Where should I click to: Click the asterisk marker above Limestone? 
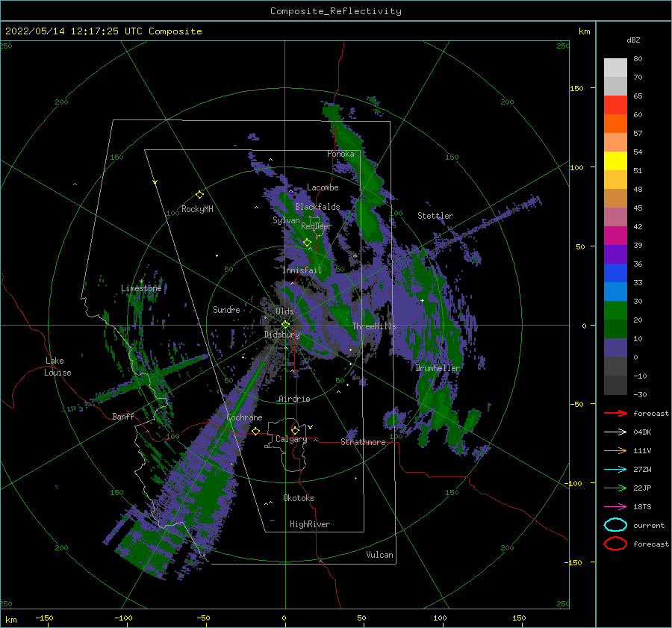coord(141,282)
